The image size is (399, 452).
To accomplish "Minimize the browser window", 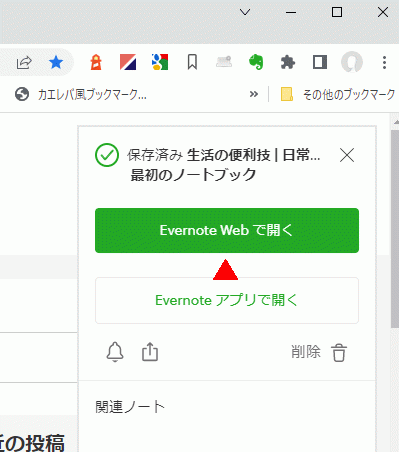I will click(x=291, y=12).
